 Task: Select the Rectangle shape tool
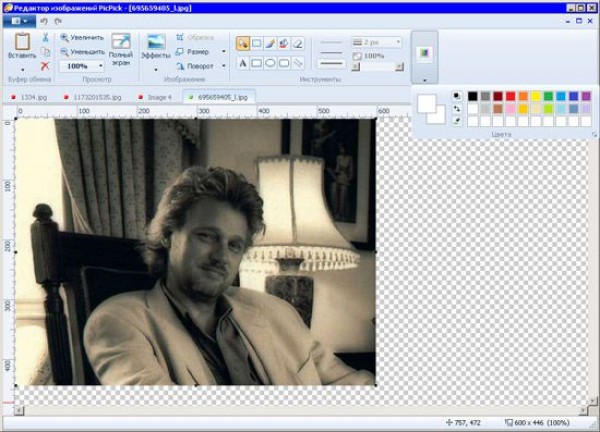click(x=257, y=63)
